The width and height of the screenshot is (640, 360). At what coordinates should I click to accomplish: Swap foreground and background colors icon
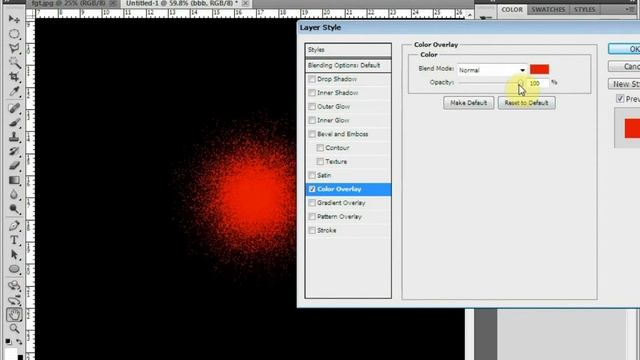[x=19, y=342]
